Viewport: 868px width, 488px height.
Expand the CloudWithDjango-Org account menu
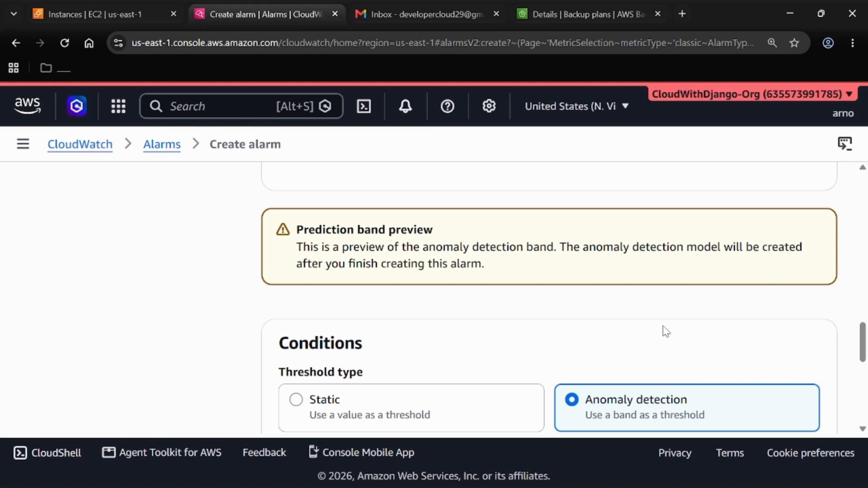click(753, 94)
